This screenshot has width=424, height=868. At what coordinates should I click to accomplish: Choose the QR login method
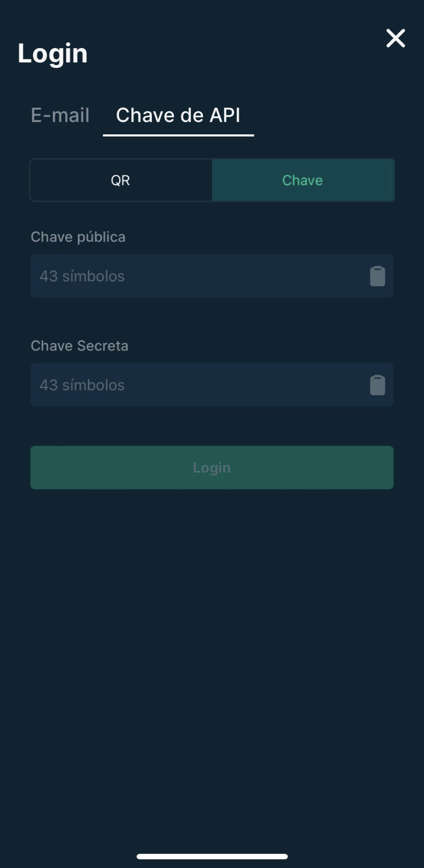121,180
